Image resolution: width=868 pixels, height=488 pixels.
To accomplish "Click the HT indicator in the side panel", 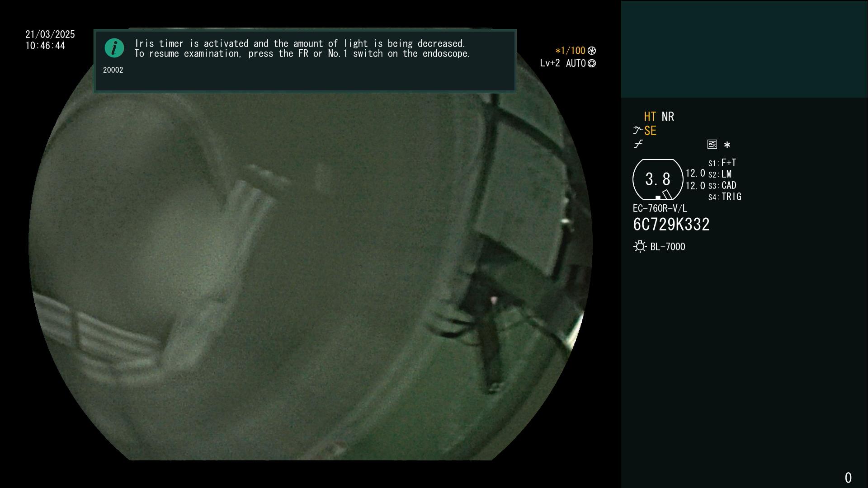I will pyautogui.click(x=650, y=117).
